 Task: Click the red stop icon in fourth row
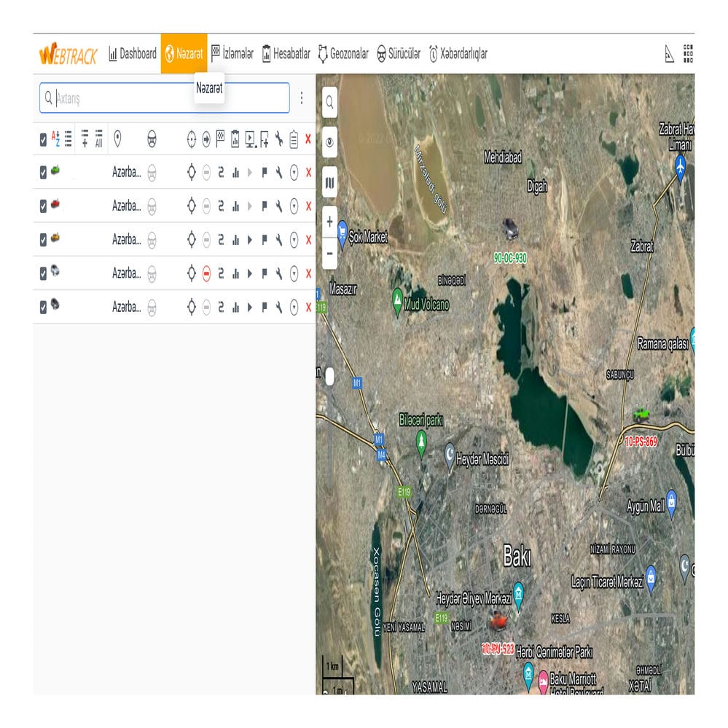pos(206,274)
